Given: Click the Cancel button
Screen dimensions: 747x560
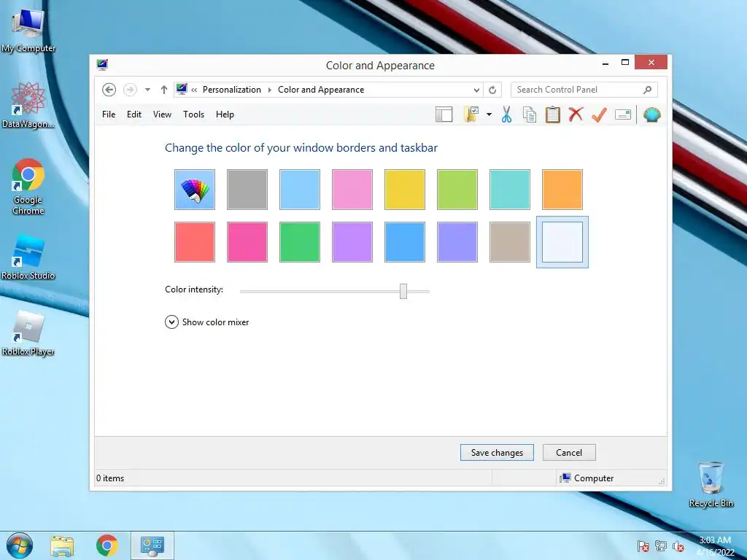Looking at the screenshot, I should point(569,452).
